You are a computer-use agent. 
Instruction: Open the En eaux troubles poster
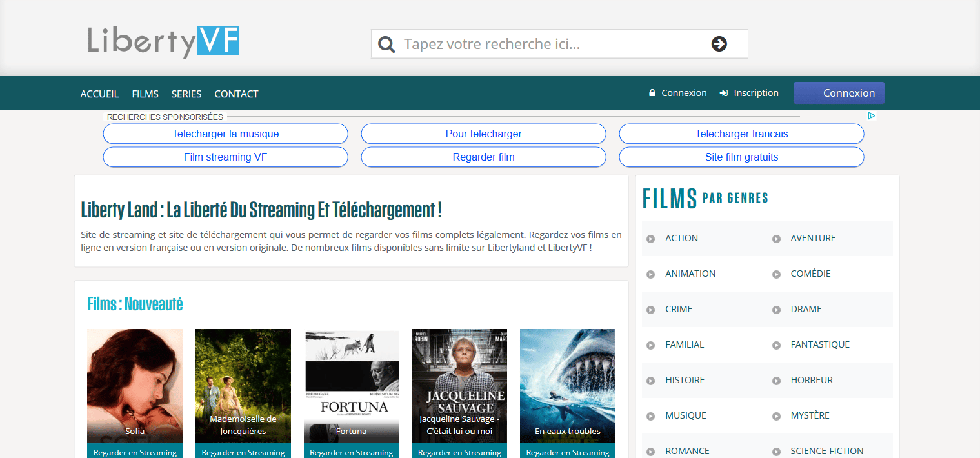pyautogui.click(x=568, y=386)
